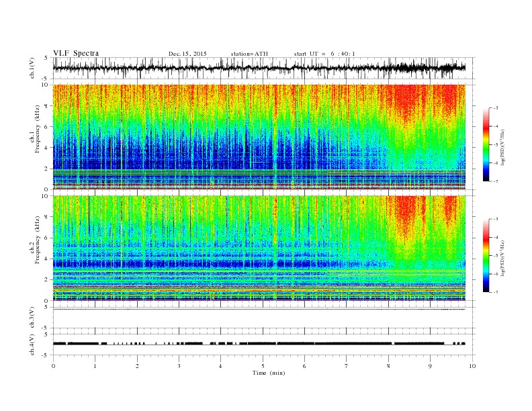
Task: Click the "station=ATH" header label
Action: point(249,54)
